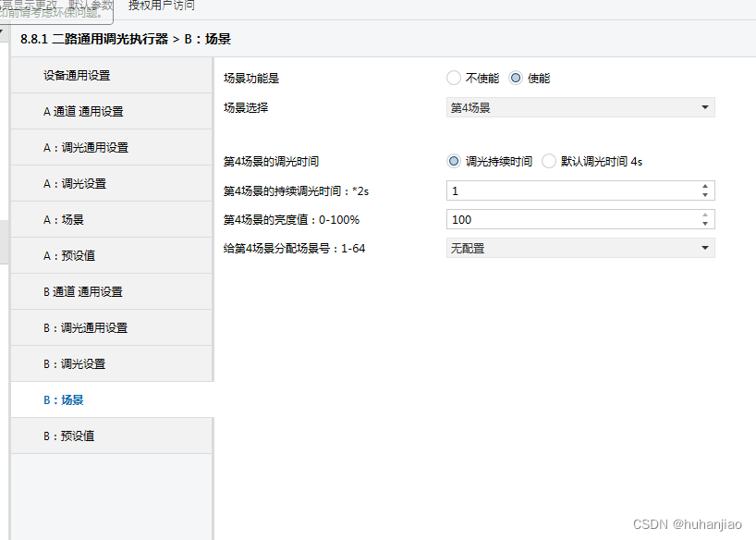Decrease 亮度值 with the down arrow

(x=705, y=224)
